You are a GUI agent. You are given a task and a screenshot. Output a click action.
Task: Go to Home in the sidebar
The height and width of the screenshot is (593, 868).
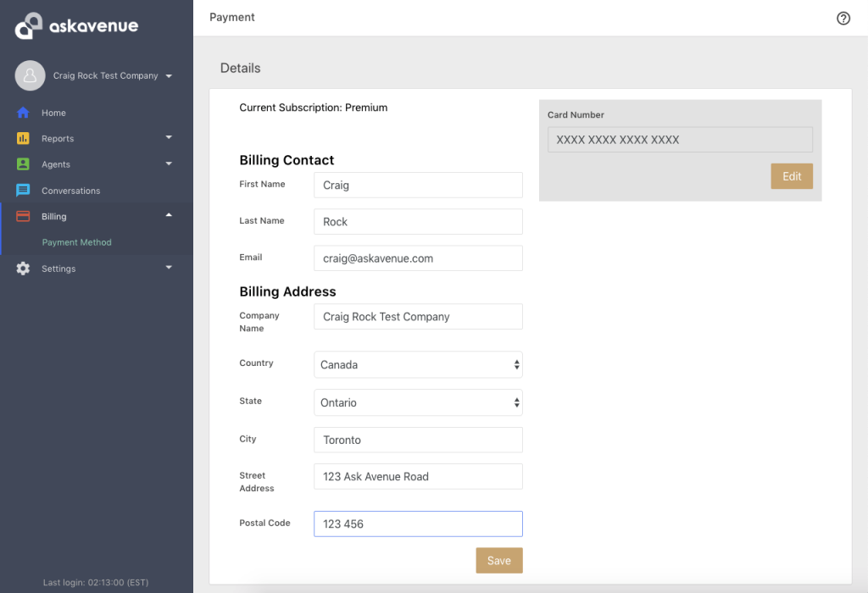tap(53, 113)
